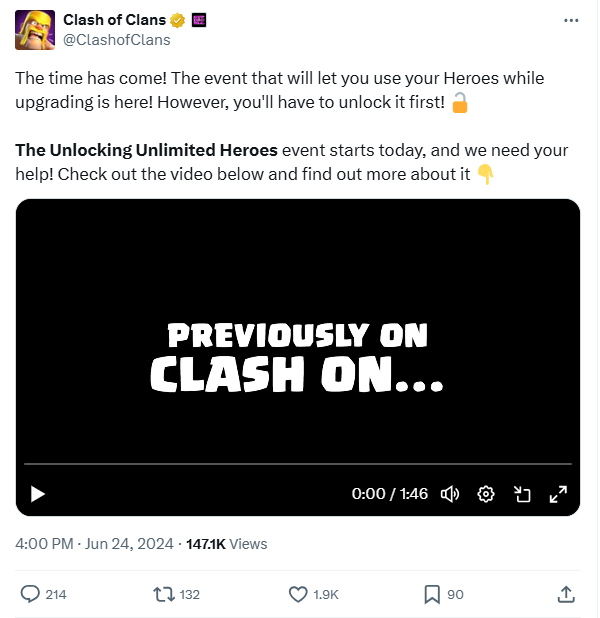Repost this tweet
600x618 pixels.
[163, 594]
